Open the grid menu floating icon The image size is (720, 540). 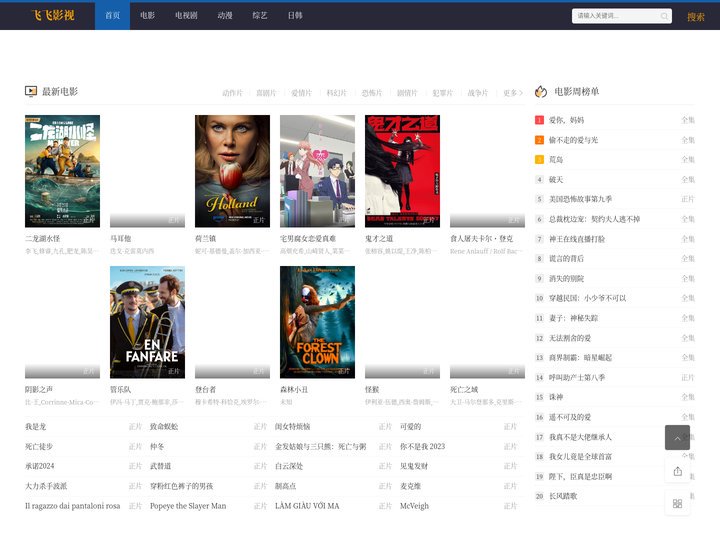click(x=677, y=503)
